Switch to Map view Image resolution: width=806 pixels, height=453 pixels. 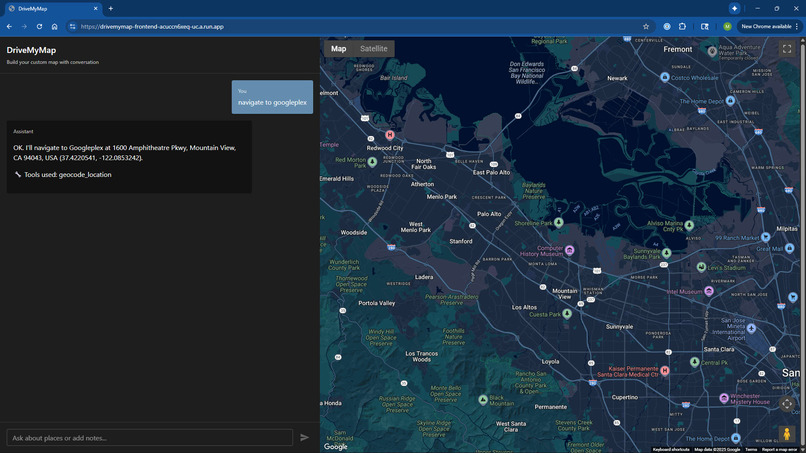point(338,49)
